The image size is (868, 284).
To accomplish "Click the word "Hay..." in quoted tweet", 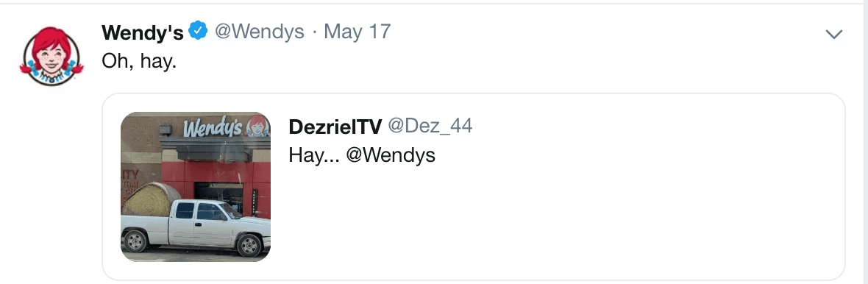I will (314, 155).
